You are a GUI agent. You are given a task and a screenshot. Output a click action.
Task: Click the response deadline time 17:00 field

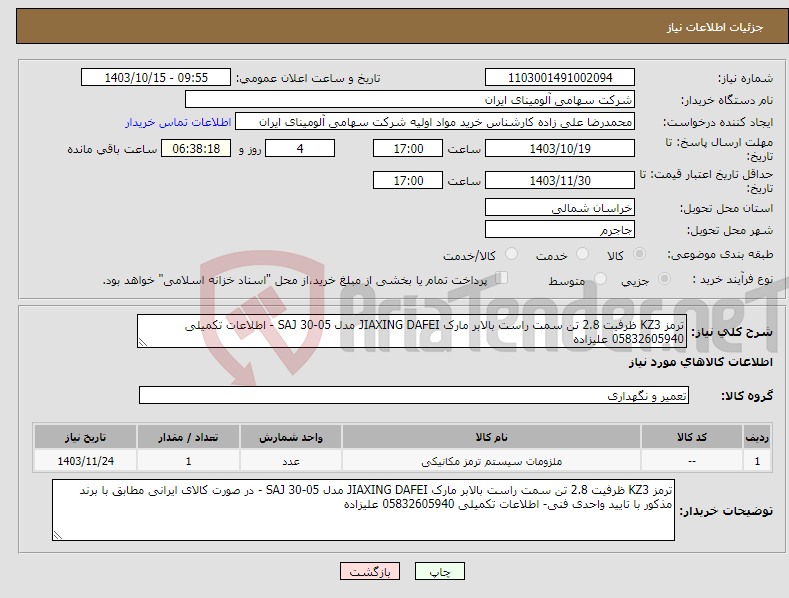tap(408, 148)
